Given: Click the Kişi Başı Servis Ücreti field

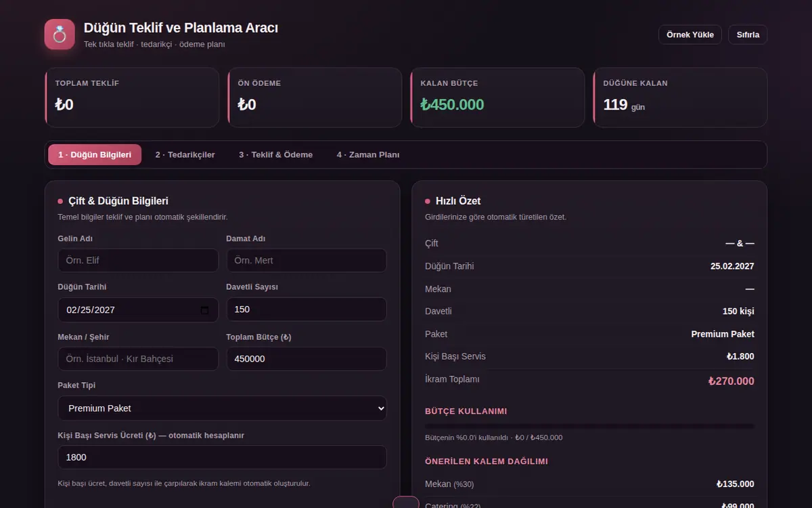Looking at the screenshot, I should (223, 457).
